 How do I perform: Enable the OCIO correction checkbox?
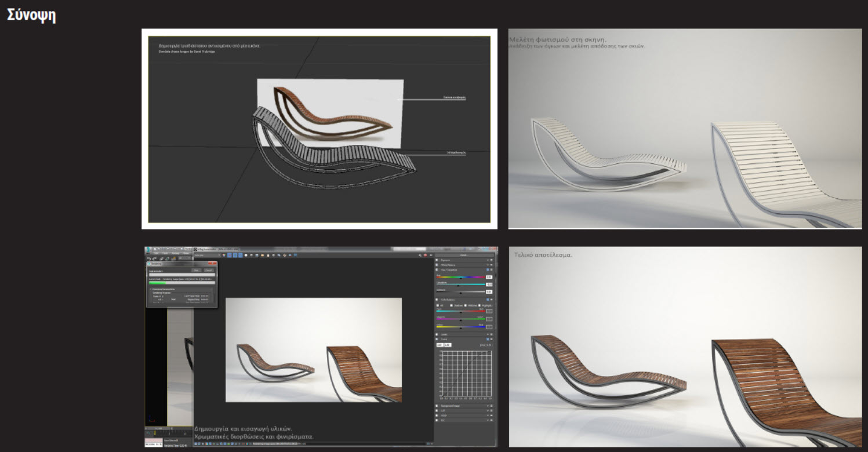[437, 415]
